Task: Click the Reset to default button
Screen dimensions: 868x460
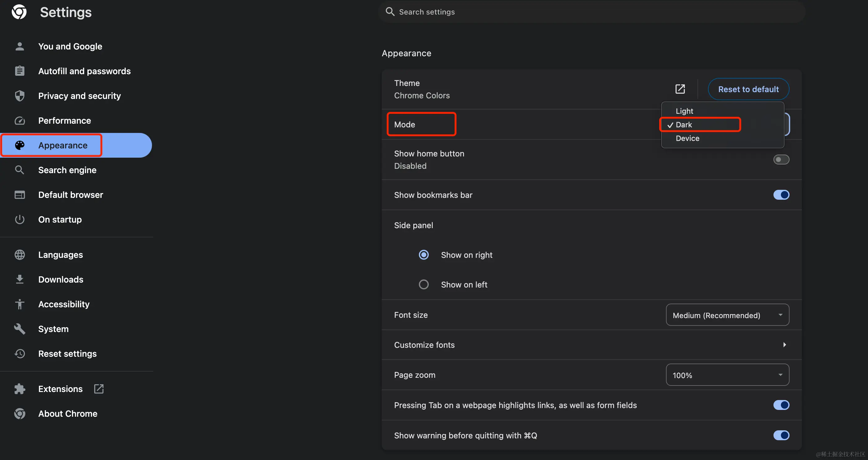Action: tap(748, 89)
